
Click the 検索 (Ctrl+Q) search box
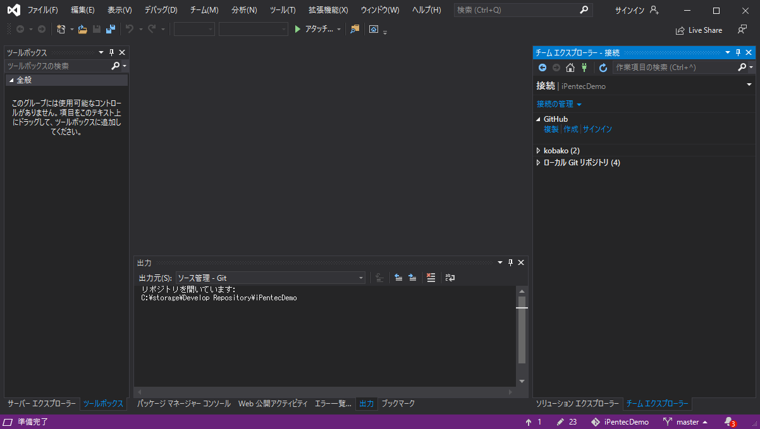pyautogui.click(x=522, y=10)
